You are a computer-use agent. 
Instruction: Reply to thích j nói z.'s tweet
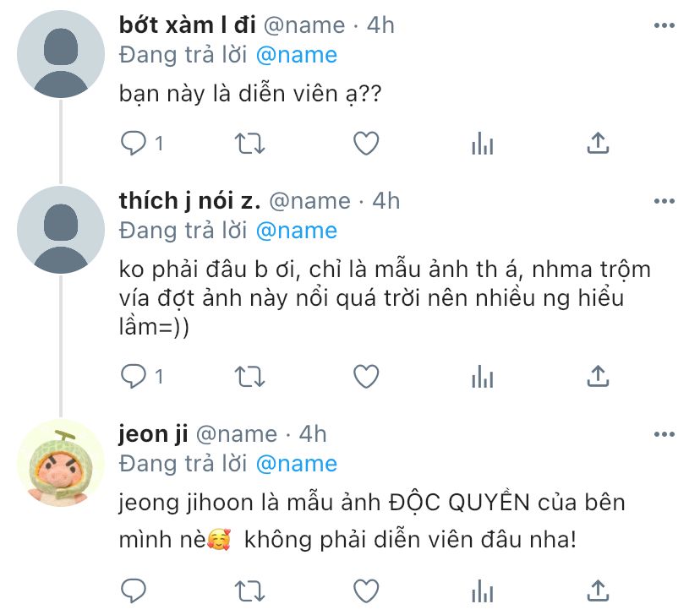tap(134, 374)
